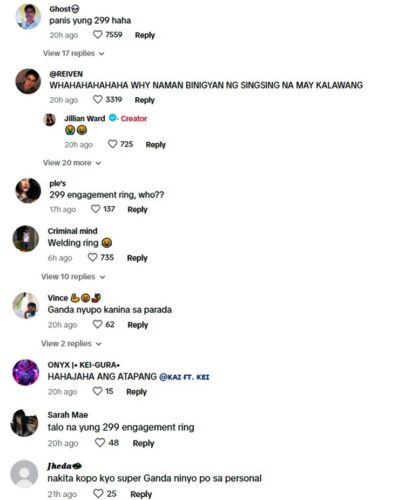The image size is (405, 500).
Task: Expand View 20 more replies
Action: pyautogui.click(x=72, y=163)
